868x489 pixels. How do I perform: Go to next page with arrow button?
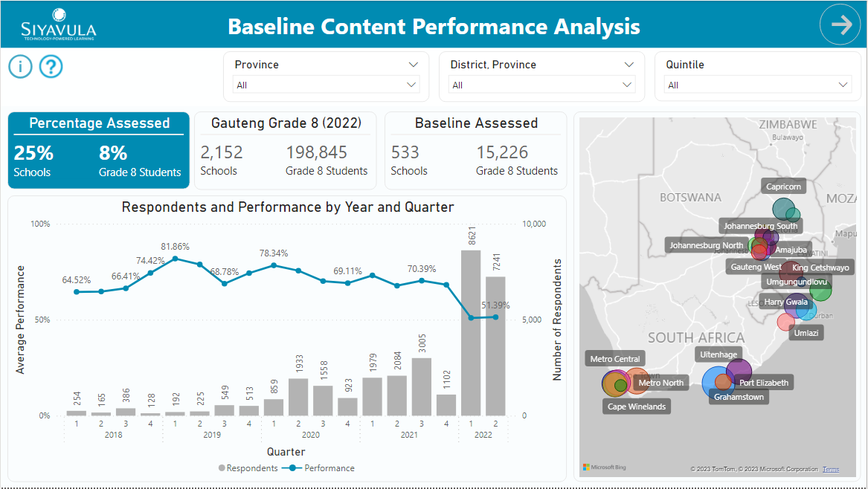(840, 25)
